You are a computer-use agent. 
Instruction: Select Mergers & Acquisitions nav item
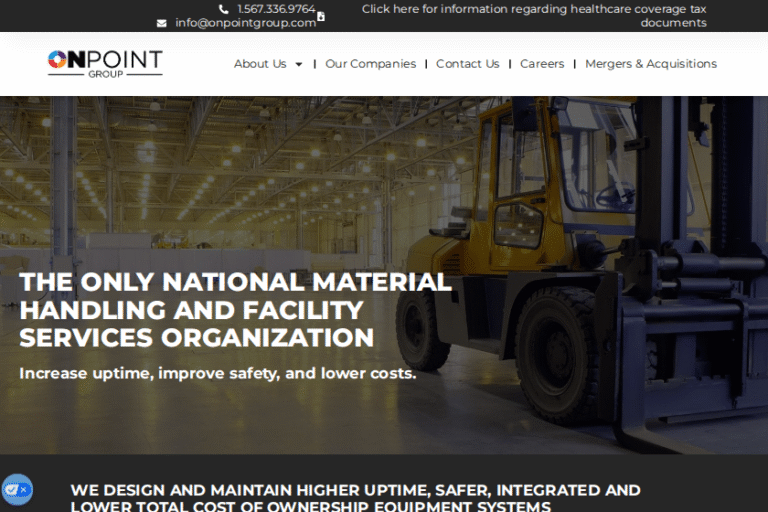pos(650,64)
